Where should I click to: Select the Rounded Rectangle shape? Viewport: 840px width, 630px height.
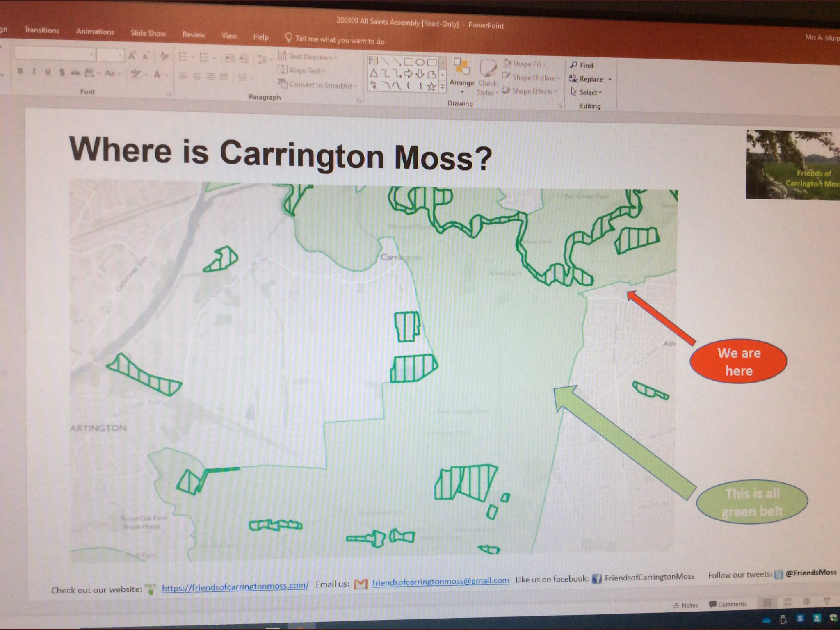click(432, 62)
